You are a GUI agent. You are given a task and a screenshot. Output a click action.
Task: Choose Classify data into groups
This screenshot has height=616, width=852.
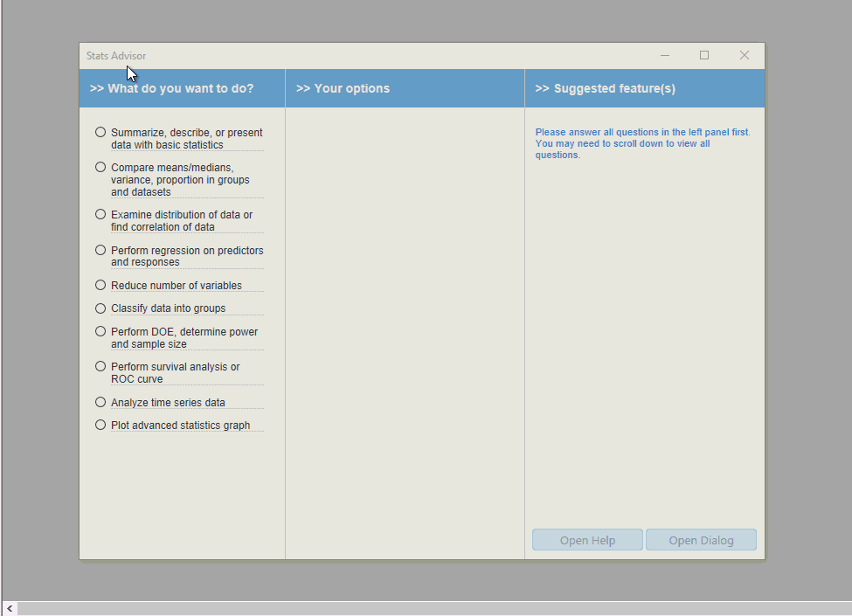100,308
